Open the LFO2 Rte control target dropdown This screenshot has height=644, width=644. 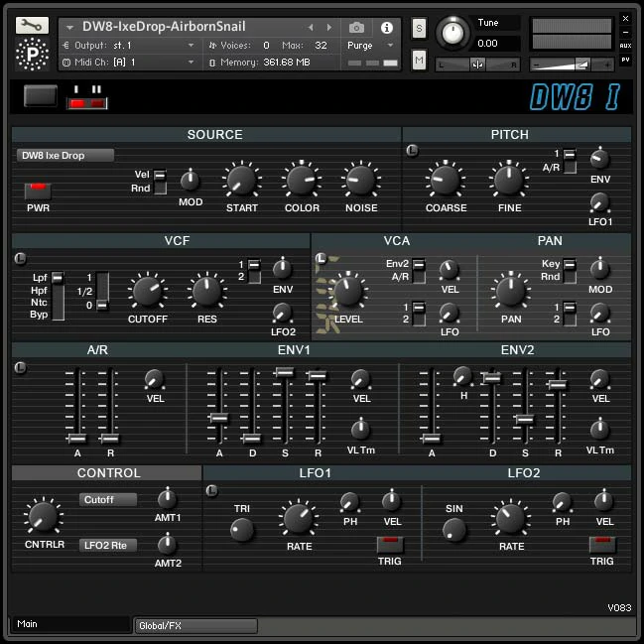click(107, 545)
